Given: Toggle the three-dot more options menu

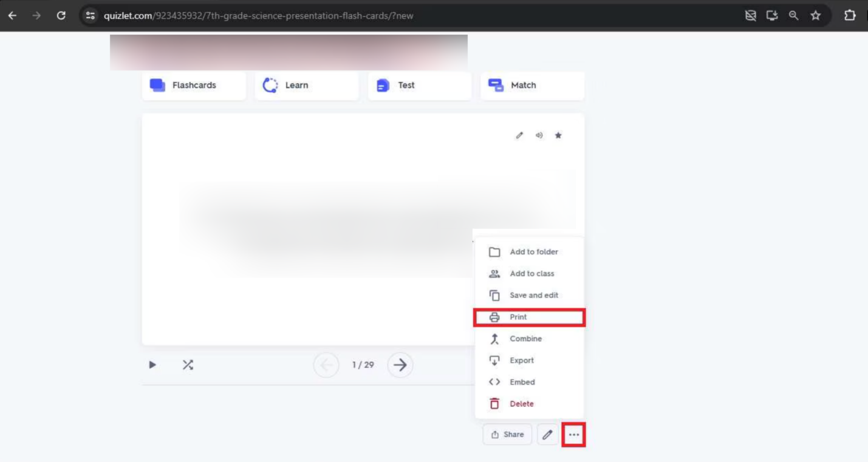Looking at the screenshot, I should pyautogui.click(x=574, y=435).
